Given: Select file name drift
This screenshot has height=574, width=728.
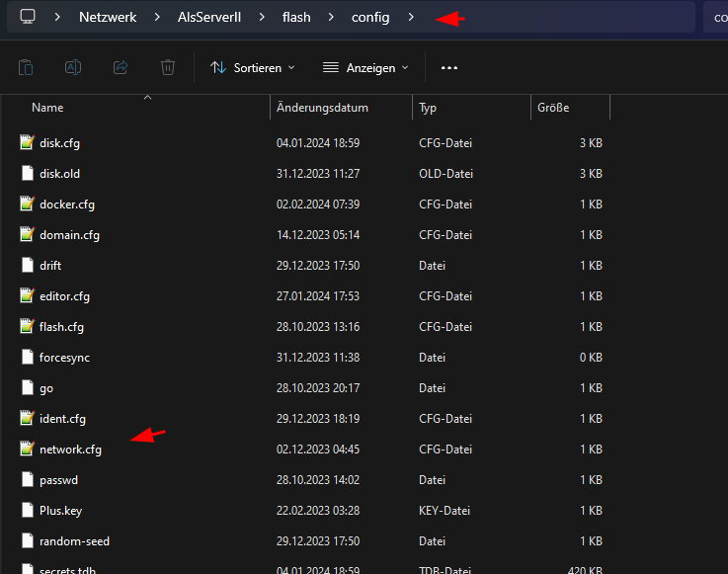Looking at the screenshot, I should [x=50, y=266].
